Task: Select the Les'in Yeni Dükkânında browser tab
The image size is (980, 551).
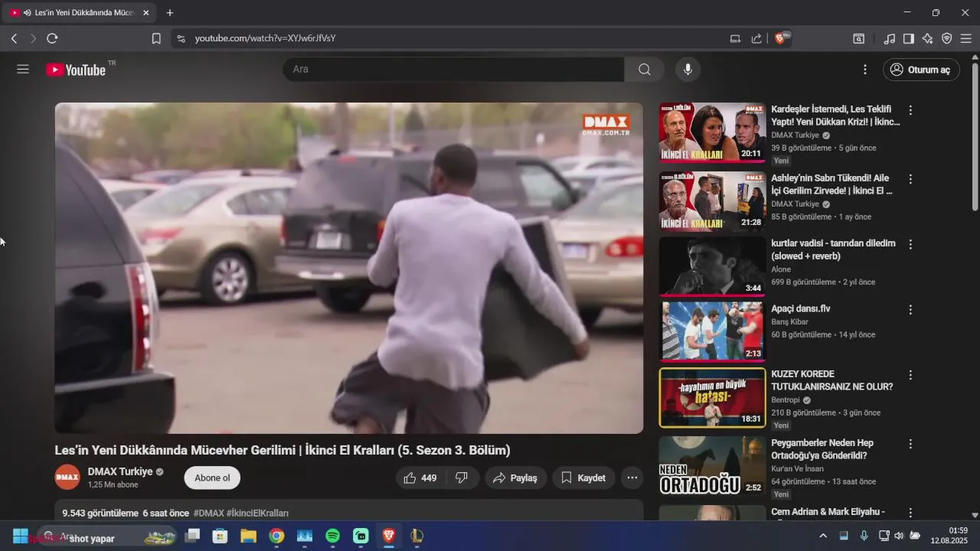Action: pos(79,13)
